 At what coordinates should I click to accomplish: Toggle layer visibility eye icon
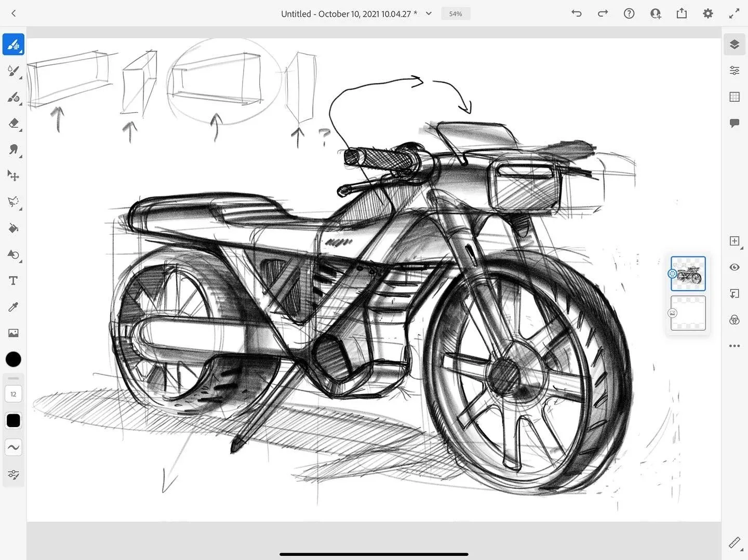(x=734, y=267)
